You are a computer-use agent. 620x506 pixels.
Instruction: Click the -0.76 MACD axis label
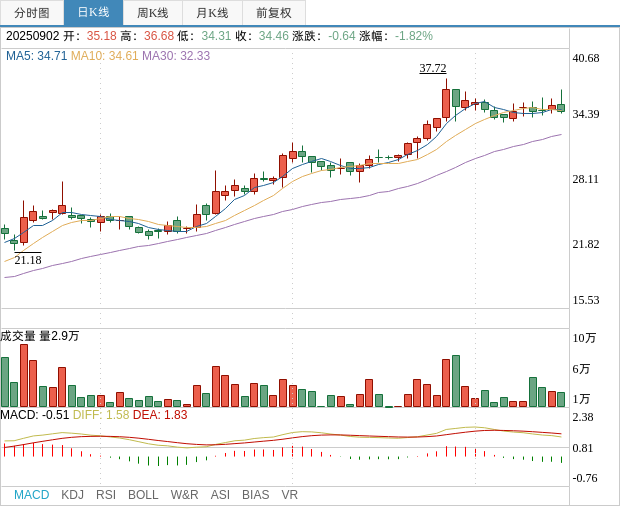[585, 478]
